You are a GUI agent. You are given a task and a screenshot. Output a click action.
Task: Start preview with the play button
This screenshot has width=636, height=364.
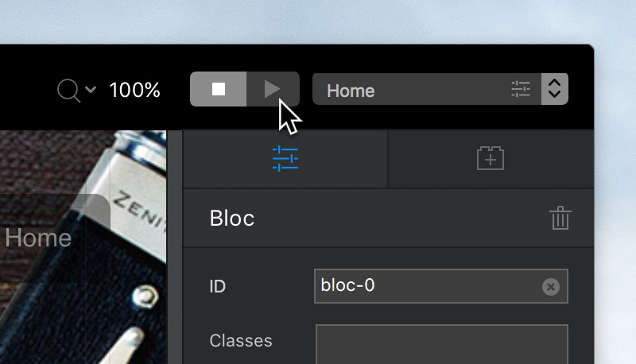click(x=273, y=89)
